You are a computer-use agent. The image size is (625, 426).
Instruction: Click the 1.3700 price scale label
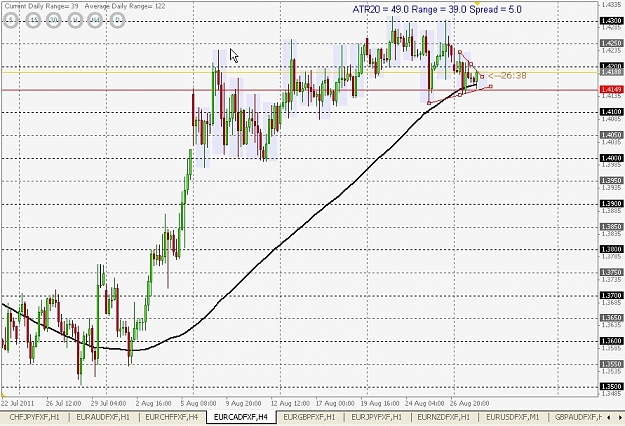[x=611, y=295]
